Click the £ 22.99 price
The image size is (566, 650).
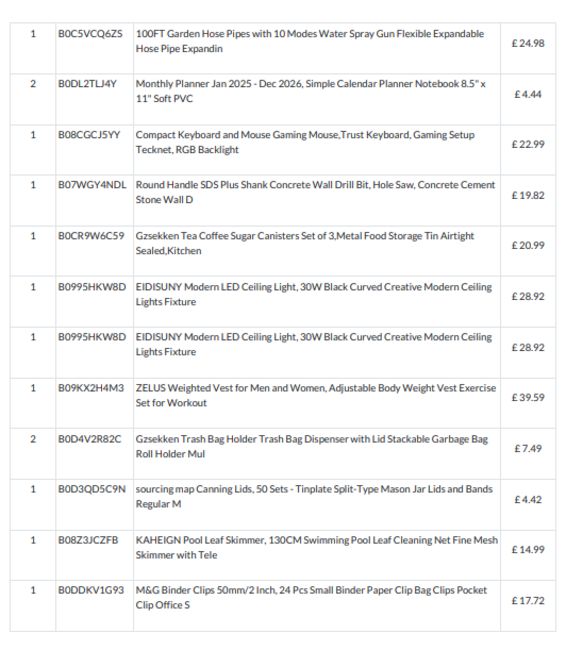(528, 144)
